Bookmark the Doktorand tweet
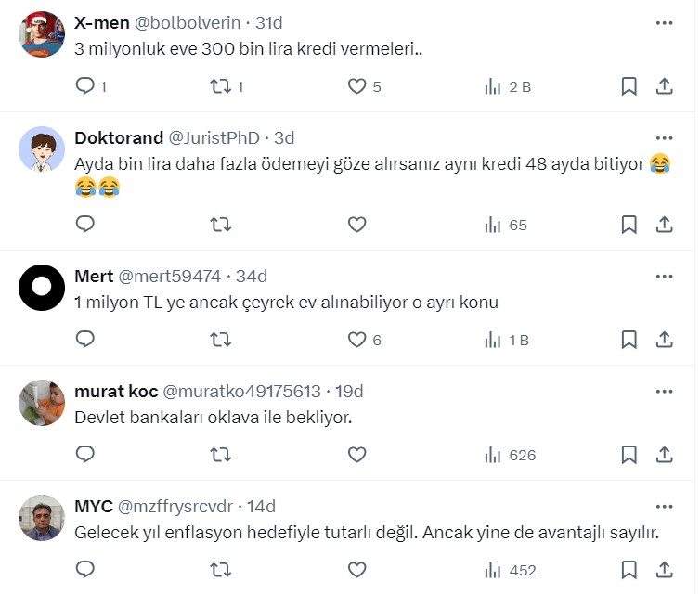 (x=629, y=225)
